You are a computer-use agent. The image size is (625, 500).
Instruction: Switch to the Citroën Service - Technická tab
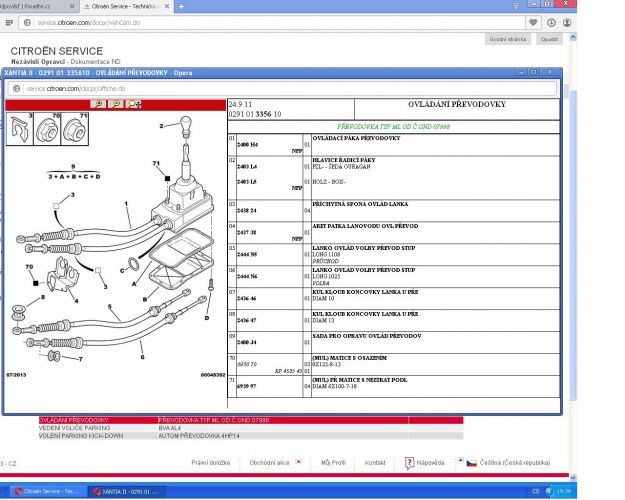[126, 6]
